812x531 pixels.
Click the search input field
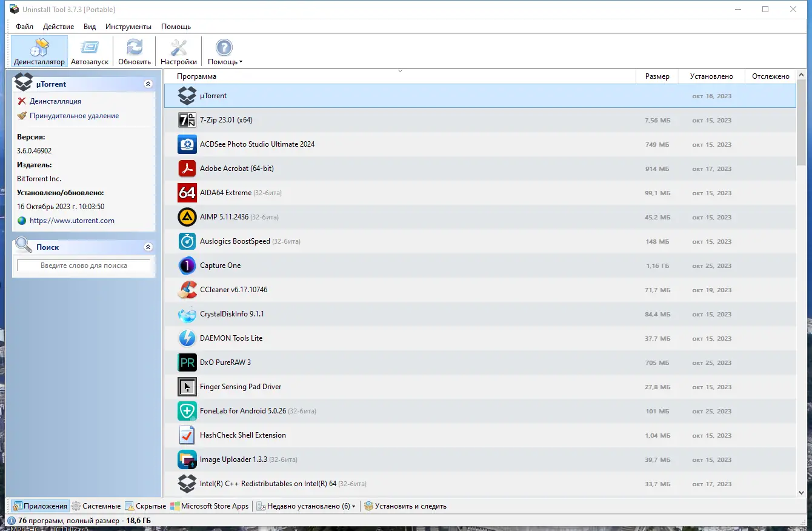pos(84,265)
